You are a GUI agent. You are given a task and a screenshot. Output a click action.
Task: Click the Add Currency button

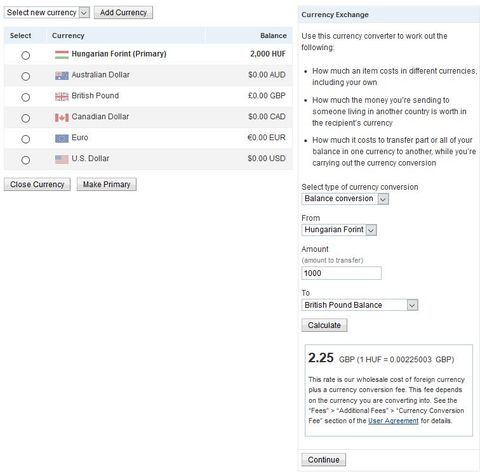point(123,13)
